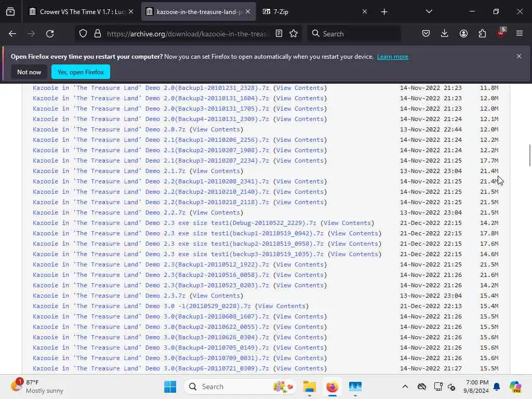The image size is (532, 399).
Task: Open the network and volume tray icon
Action: coord(451,387)
